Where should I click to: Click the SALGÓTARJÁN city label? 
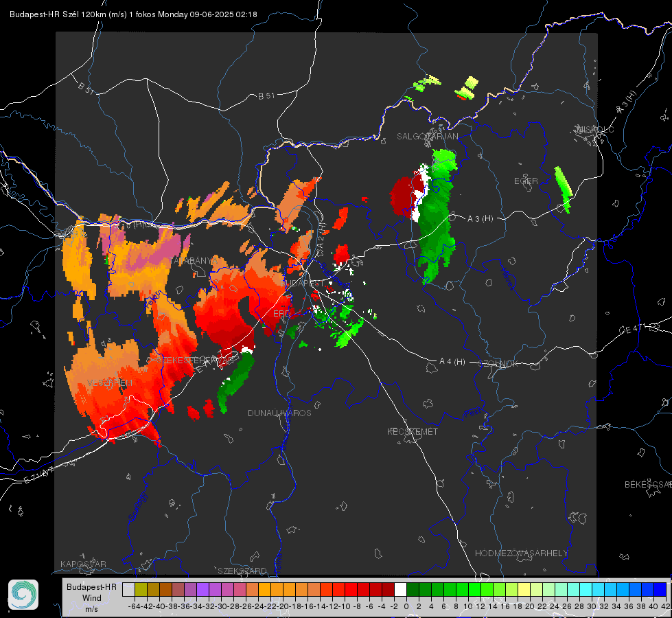pyautogui.click(x=427, y=137)
